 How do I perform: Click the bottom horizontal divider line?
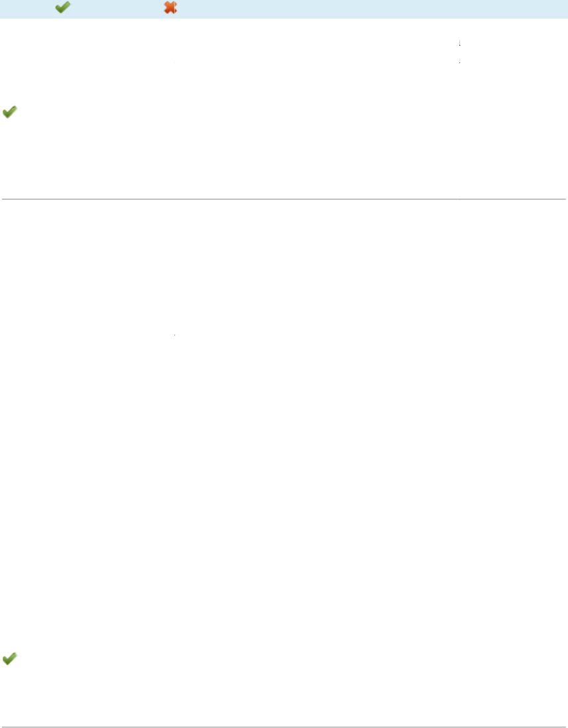coord(284,727)
